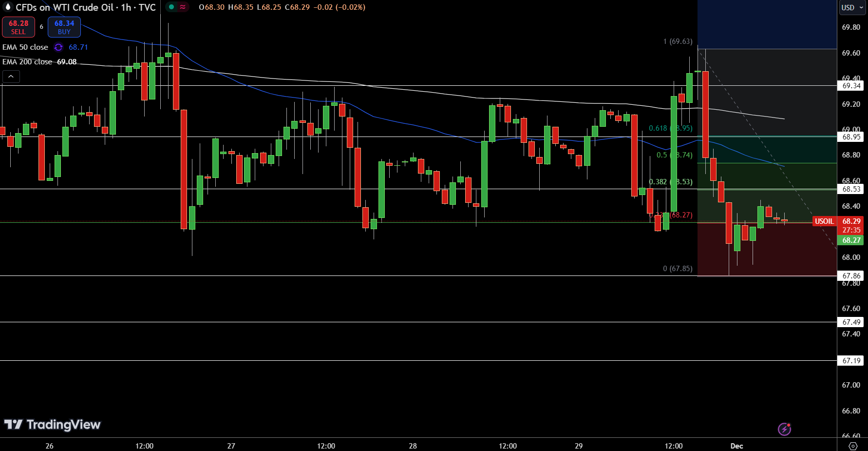Click the pink approximate-data indicator icon
This screenshot has height=451, width=868.
[x=183, y=7]
